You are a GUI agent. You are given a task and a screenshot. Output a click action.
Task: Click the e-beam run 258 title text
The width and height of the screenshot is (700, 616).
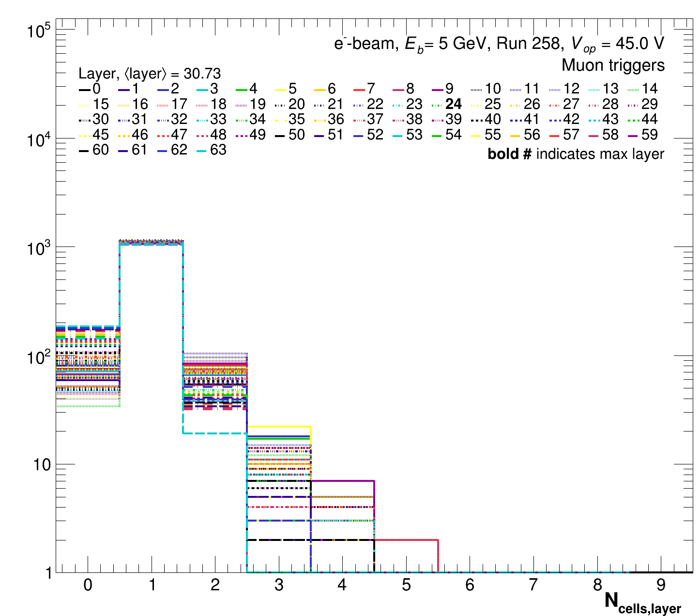click(x=499, y=44)
